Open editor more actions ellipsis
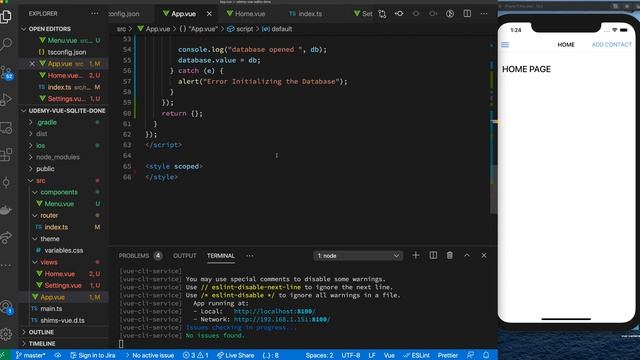This screenshot has height=360, width=640. [484, 13]
